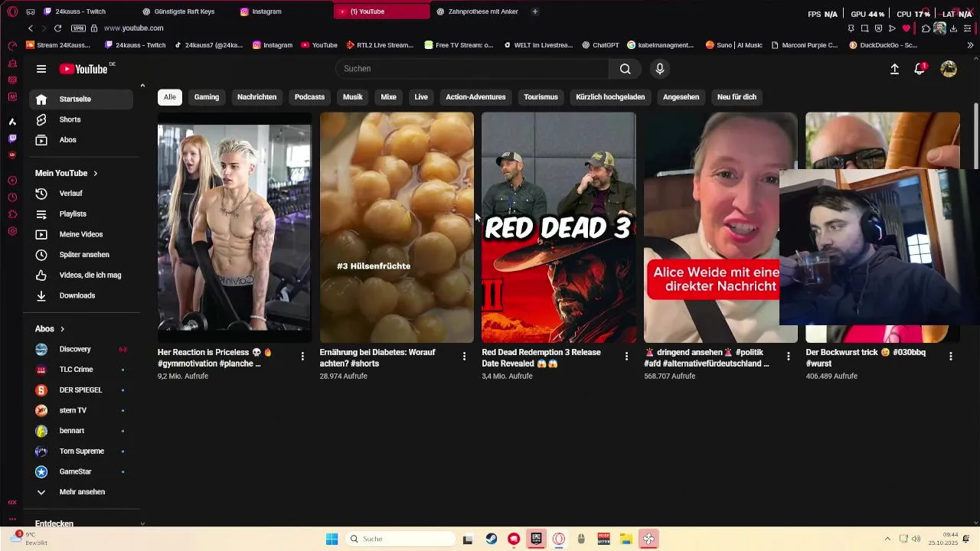Click the YouTube logo
The height and width of the screenshot is (551, 980).
coord(84,69)
